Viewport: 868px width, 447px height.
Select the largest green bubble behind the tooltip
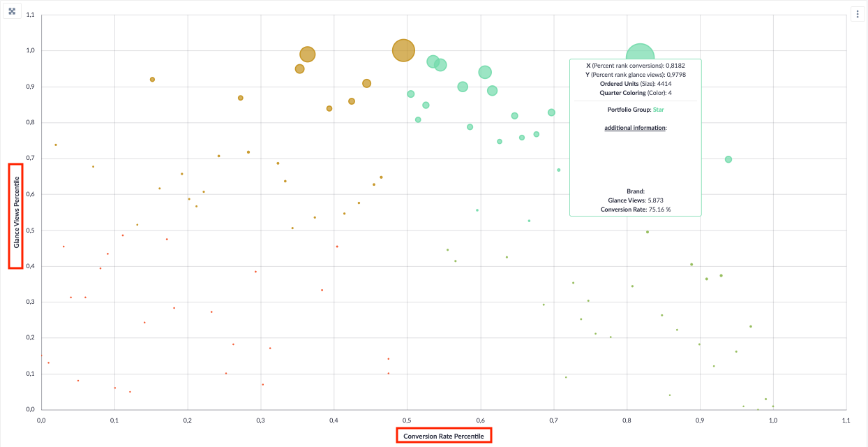[640, 58]
